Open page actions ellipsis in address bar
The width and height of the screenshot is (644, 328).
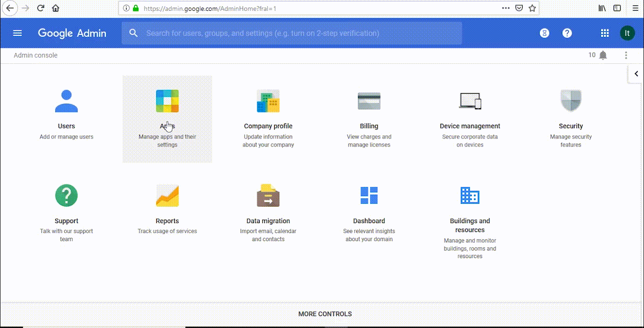[x=506, y=8]
